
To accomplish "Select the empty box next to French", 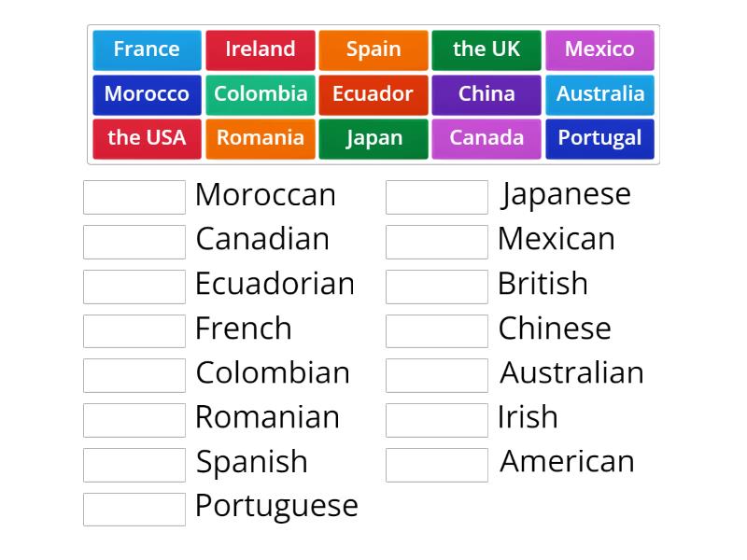I will pyautogui.click(x=134, y=330).
